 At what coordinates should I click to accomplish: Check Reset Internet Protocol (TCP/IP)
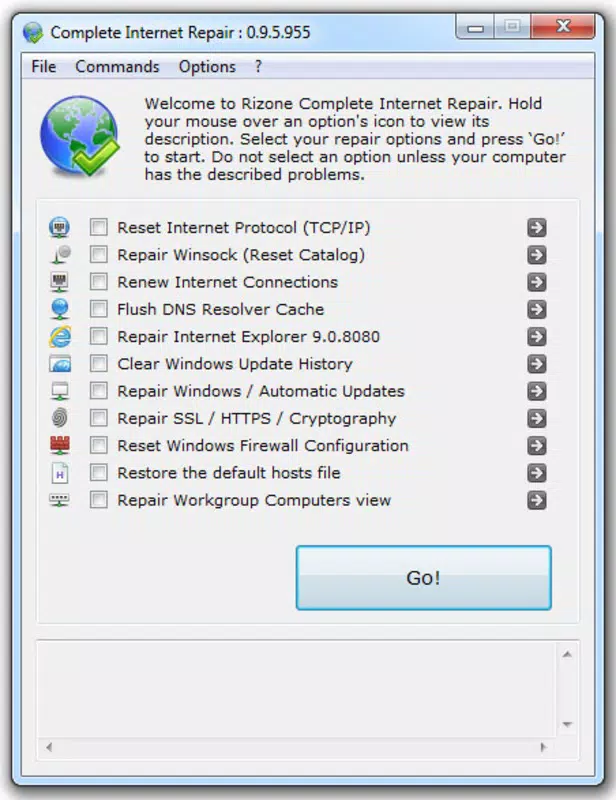pyautogui.click(x=98, y=227)
